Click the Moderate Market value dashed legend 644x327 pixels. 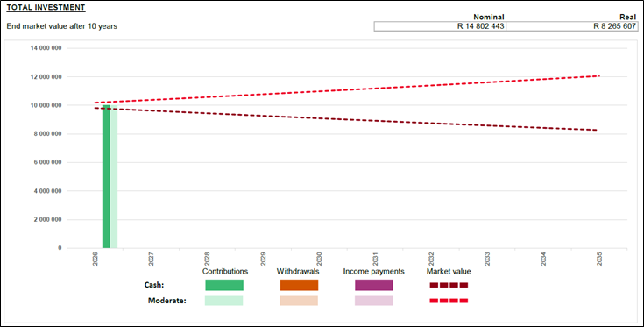449,301
